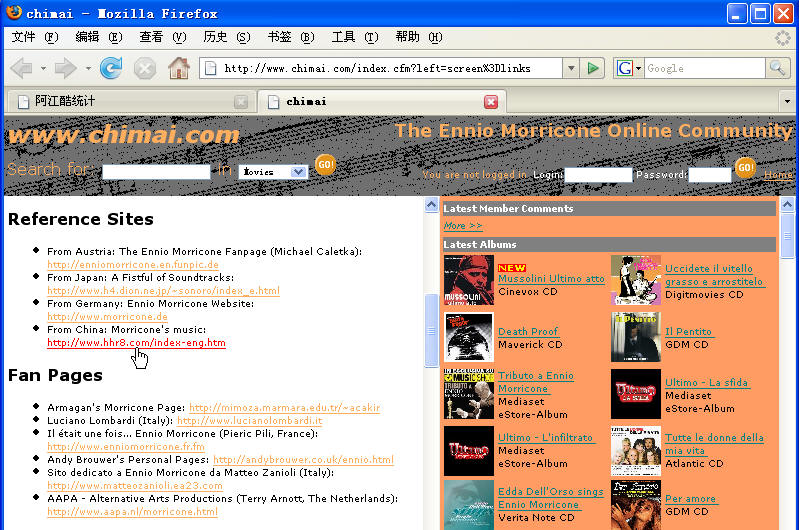799x530 pixels.
Task: Click the Uccidete il vitello cover thumbnail
Action: point(636,280)
